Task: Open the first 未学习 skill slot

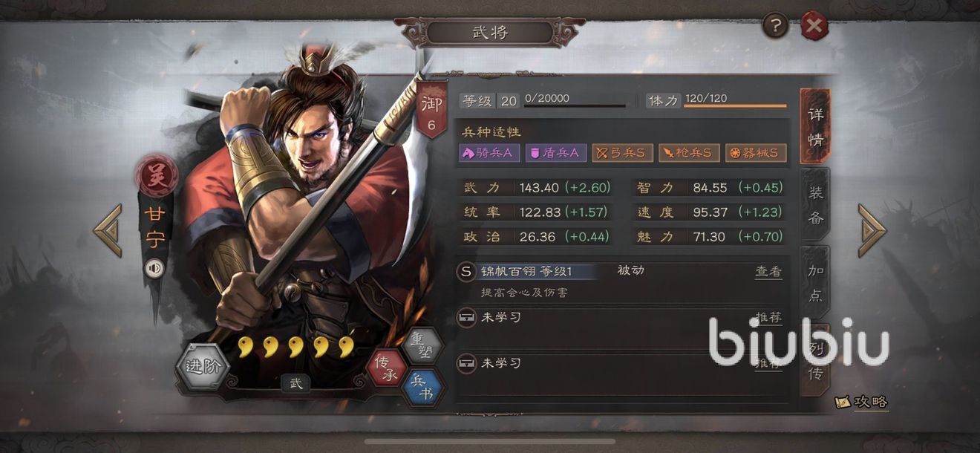Action: [621, 327]
